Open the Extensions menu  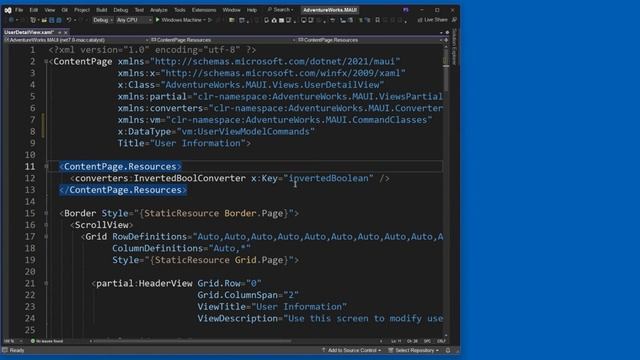[204, 10]
